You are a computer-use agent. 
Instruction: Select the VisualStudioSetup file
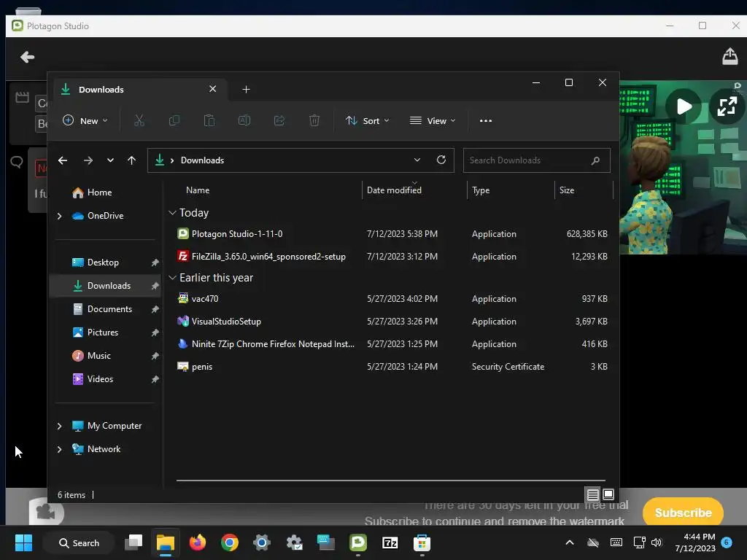point(392,322)
